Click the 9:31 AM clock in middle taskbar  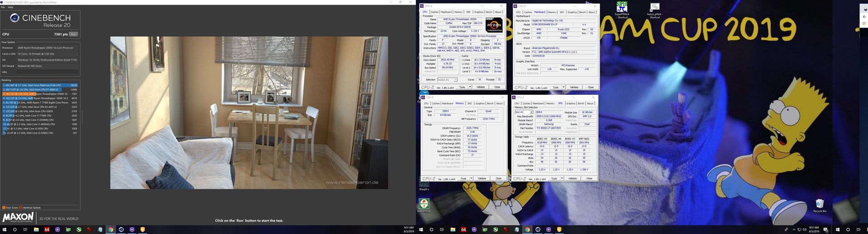pyautogui.click(x=814, y=229)
